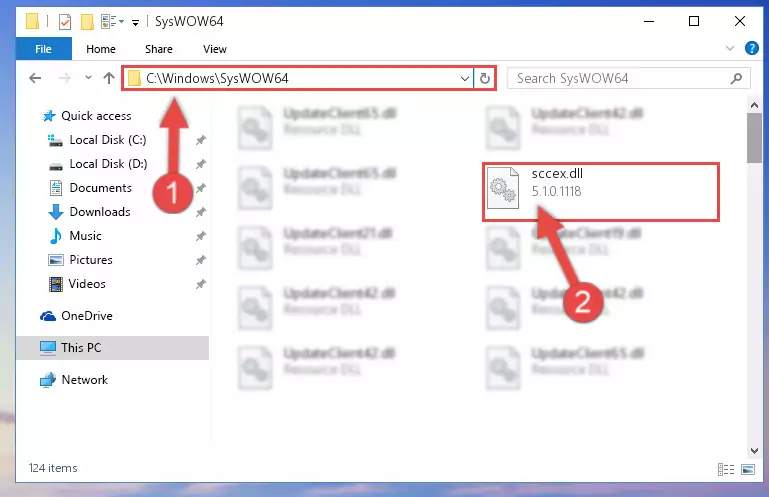The image size is (769, 497).
Task: Click the vertical scrollbar thumb
Action: tap(754, 138)
